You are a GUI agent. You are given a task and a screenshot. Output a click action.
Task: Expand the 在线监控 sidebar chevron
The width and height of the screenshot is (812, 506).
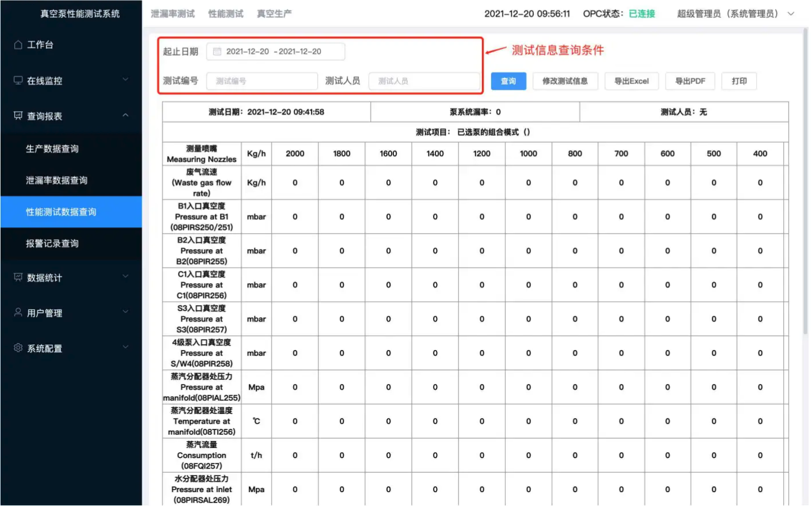(x=126, y=80)
